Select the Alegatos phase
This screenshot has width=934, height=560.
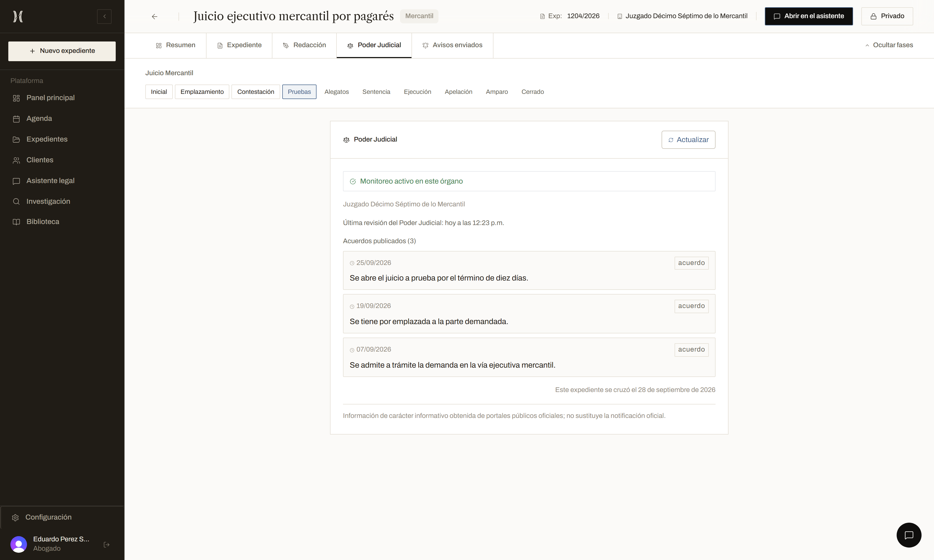click(337, 92)
